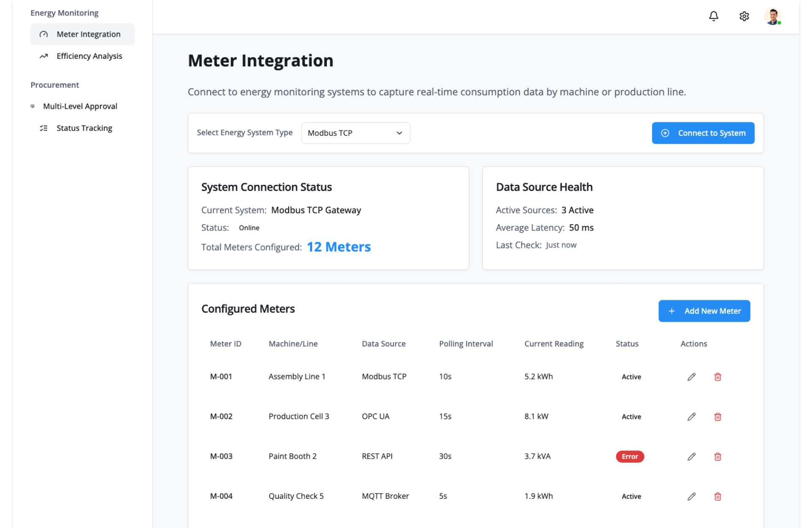Open Multi-Level Approval page
The height and width of the screenshot is (528, 812).
tap(80, 106)
